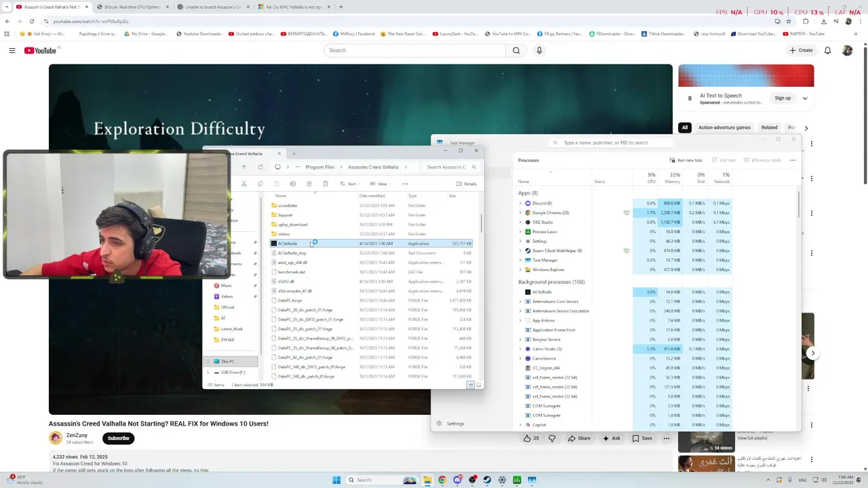
Task: Click Sign up on the ad
Action: coord(783,98)
